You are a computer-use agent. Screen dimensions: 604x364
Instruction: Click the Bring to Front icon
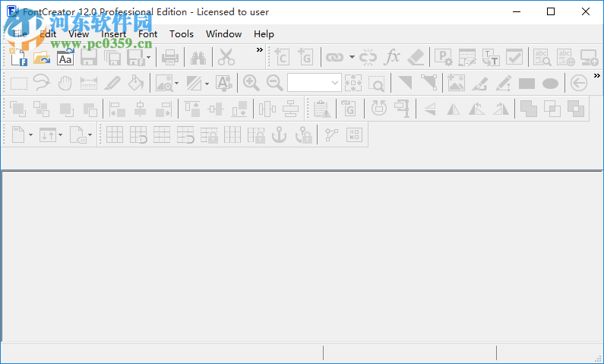[x=17, y=109]
